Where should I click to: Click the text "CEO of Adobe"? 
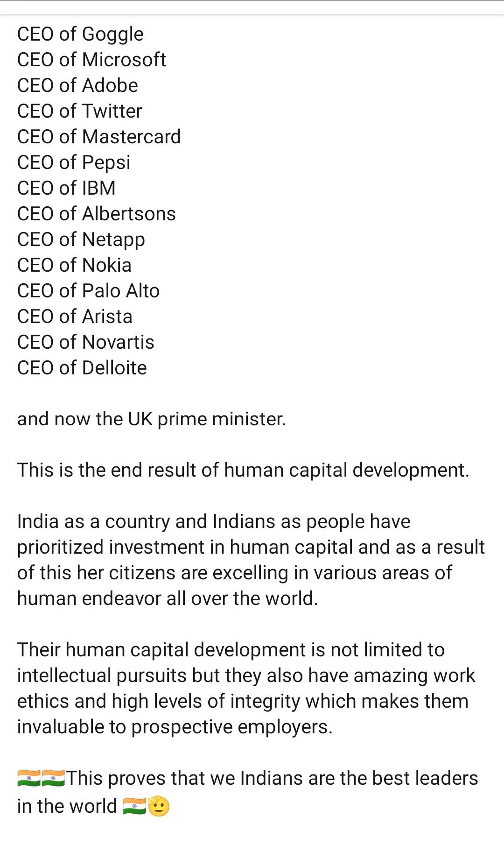[77, 85]
